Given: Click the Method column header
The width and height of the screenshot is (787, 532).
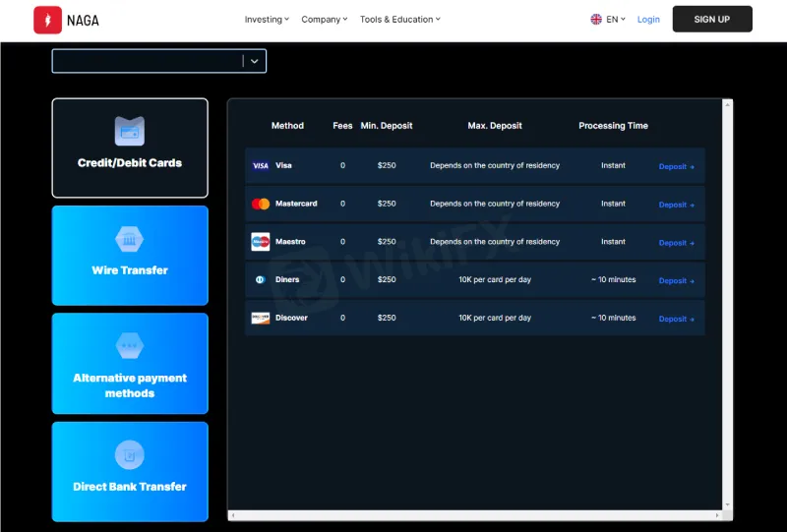Looking at the screenshot, I should [x=287, y=126].
